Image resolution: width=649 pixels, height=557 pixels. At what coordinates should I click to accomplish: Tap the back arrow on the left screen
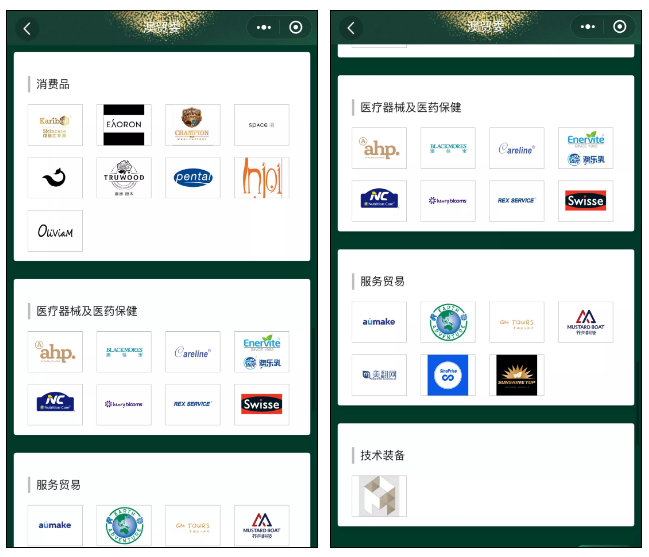pos(27,29)
